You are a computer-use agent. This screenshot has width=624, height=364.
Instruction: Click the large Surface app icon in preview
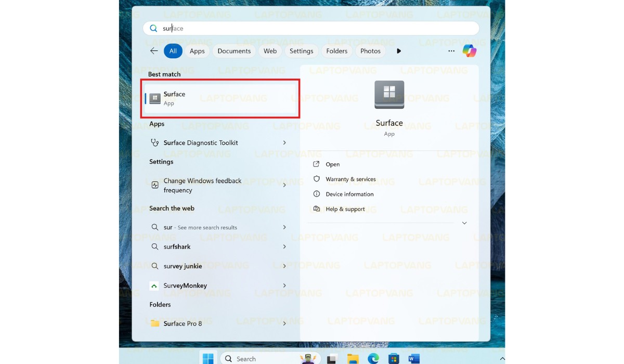[389, 95]
